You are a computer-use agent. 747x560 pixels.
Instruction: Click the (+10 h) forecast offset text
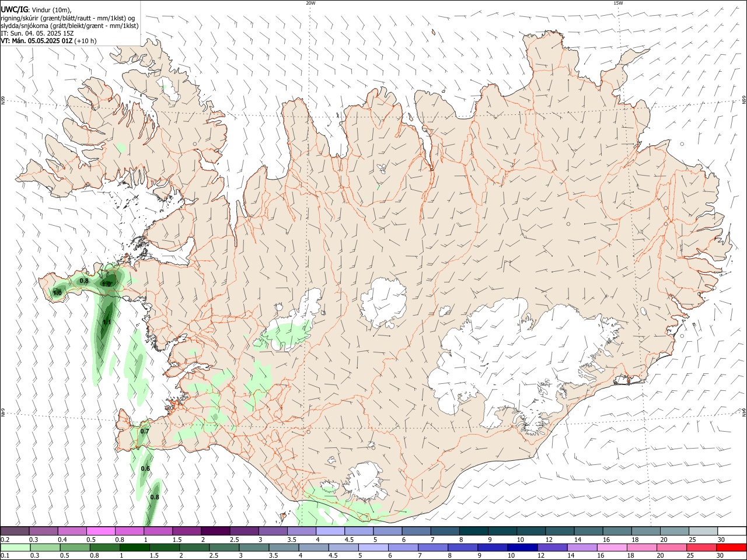pos(86,41)
